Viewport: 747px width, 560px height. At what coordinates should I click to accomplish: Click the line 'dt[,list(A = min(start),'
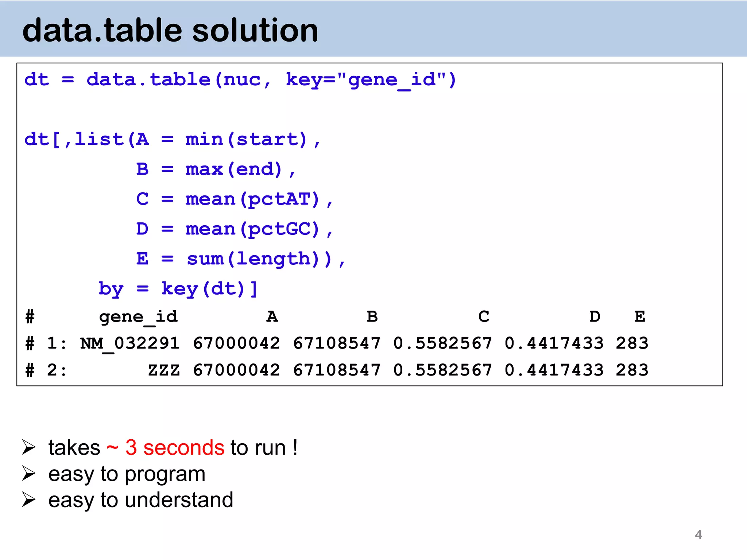point(173,140)
